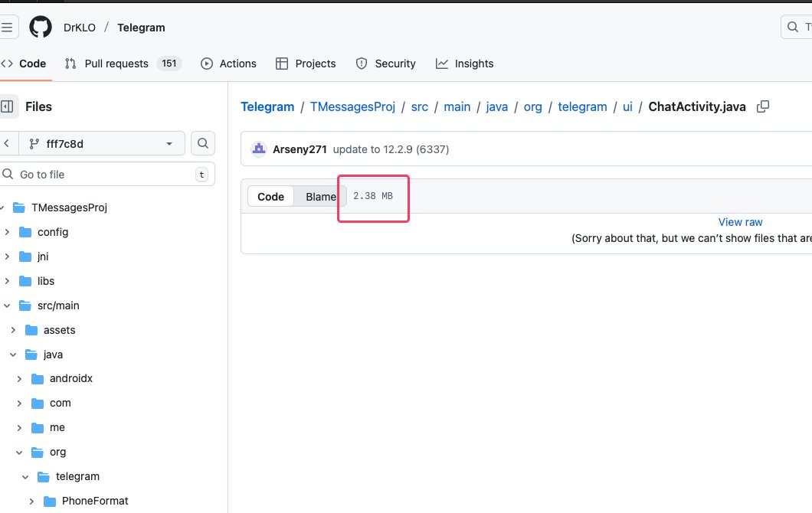Open commit message update to 12.2.9

pos(391,149)
